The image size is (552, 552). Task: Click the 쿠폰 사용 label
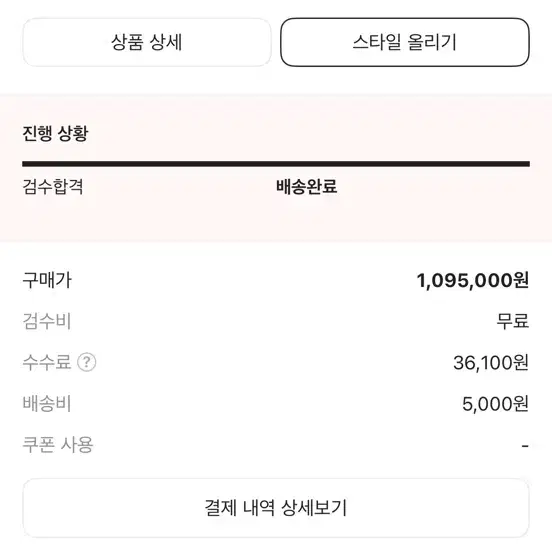pyautogui.click(x=58, y=445)
